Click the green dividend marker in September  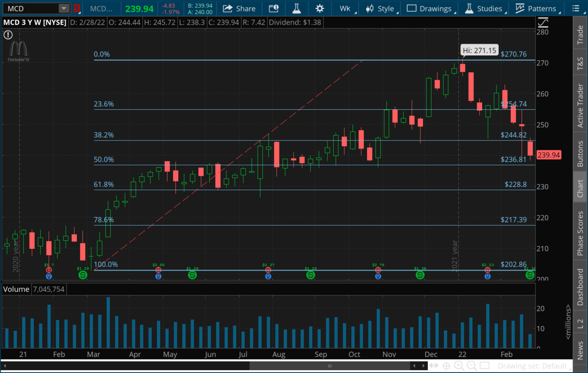point(311,275)
